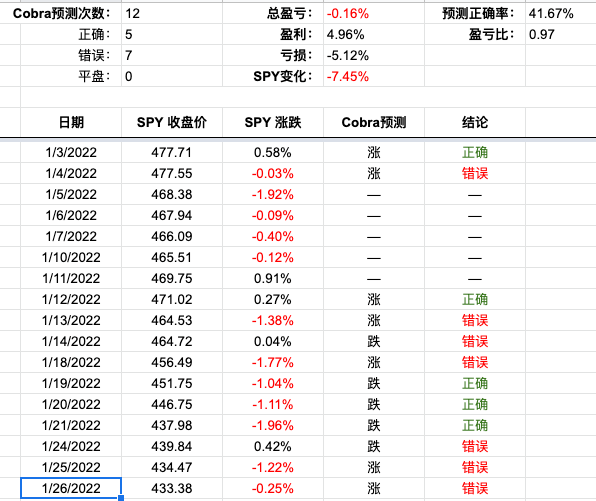This screenshot has width=596, height=501.
Task: Click closing price 451.75
Action: pyautogui.click(x=172, y=383)
